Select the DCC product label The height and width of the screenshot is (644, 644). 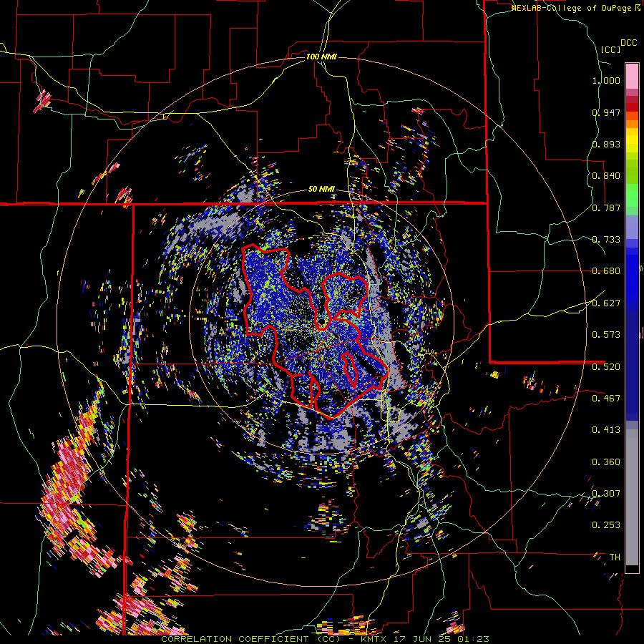(x=628, y=42)
